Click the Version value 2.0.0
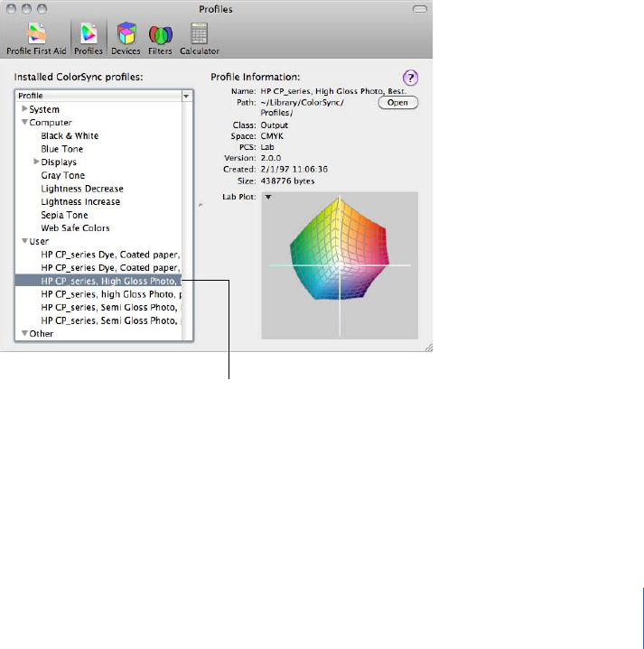644x649 pixels. 271,158
